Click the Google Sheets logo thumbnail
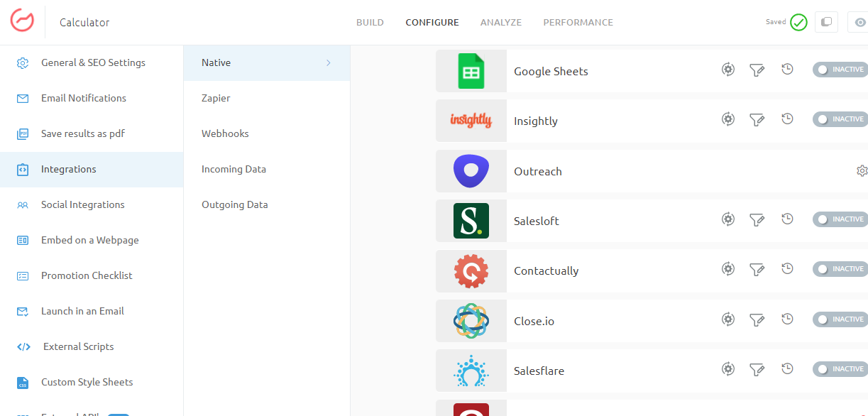Viewport: 868px width, 416px height. pos(471,71)
